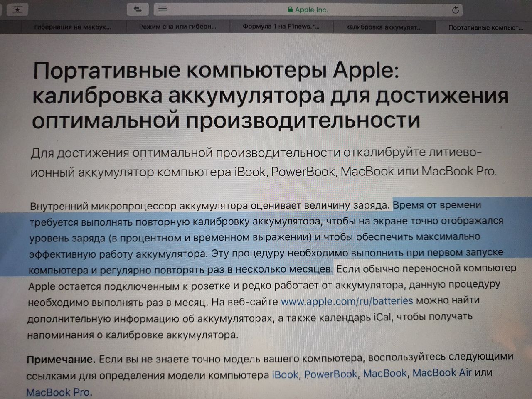Viewport: 532px width, 399px height.
Task: Click the green padlock security icon
Action: click(290, 10)
